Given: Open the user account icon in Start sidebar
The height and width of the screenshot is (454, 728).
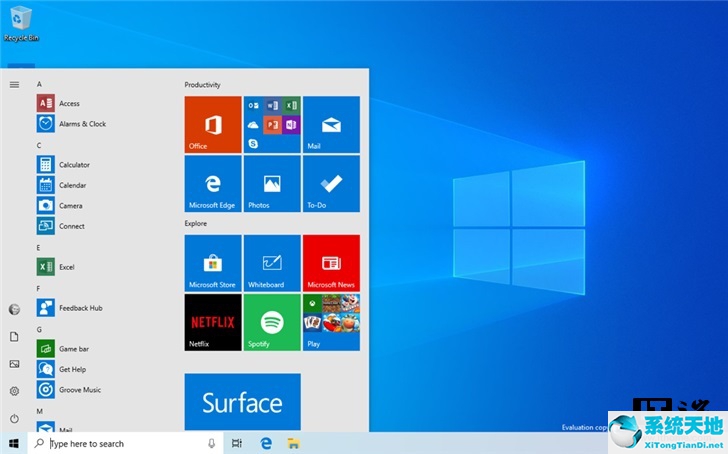Looking at the screenshot, I should [x=14, y=309].
